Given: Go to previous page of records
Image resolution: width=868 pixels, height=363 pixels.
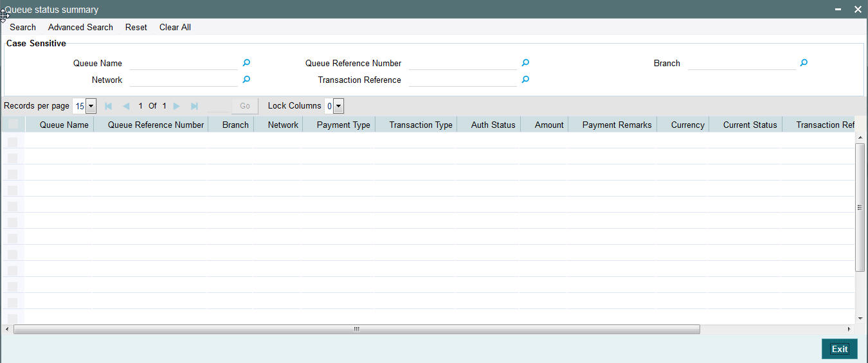Looking at the screenshot, I should point(126,106).
